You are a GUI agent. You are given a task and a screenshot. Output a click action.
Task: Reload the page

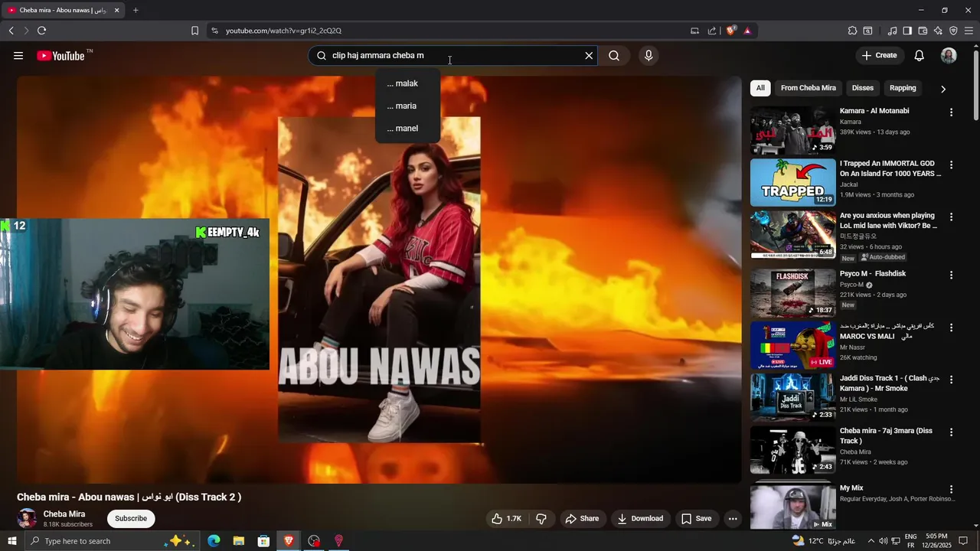41,31
